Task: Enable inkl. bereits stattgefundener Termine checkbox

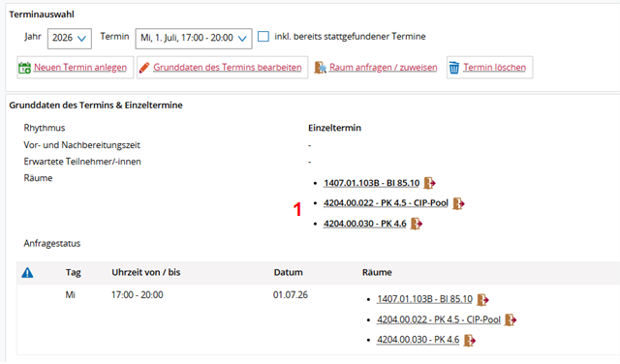Action: [263, 37]
